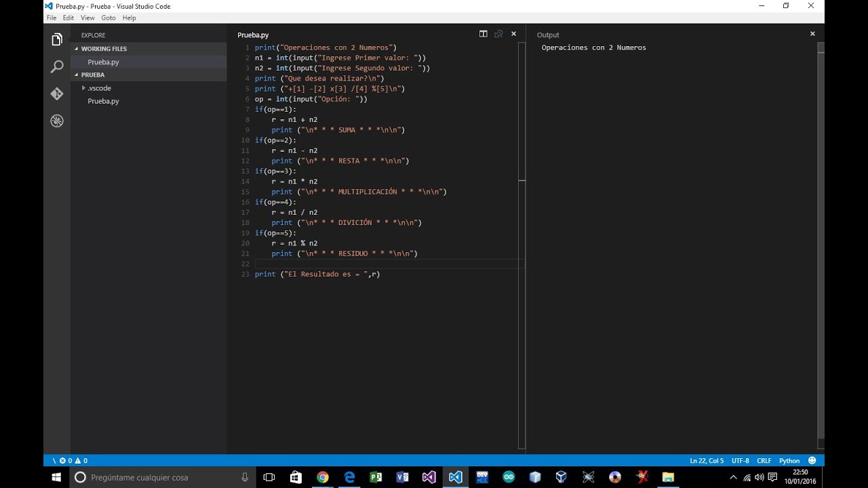
Task: Click the Cortana search box
Action: pyautogui.click(x=163, y=477)
